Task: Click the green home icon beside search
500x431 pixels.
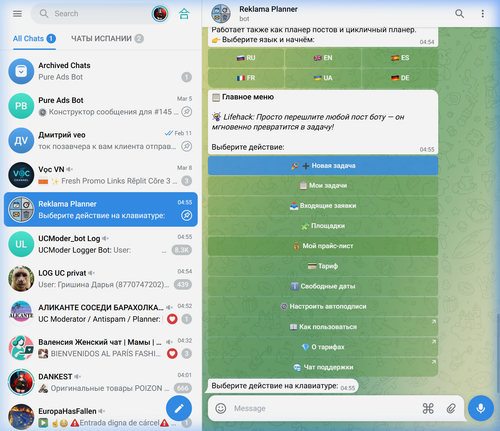Action: coord(184,14)
